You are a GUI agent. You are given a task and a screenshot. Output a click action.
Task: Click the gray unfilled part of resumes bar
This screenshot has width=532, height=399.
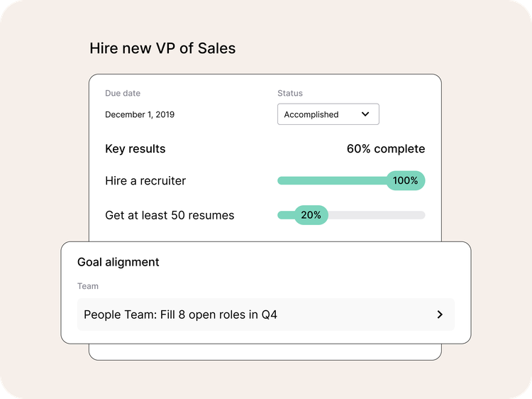point(376,215)
